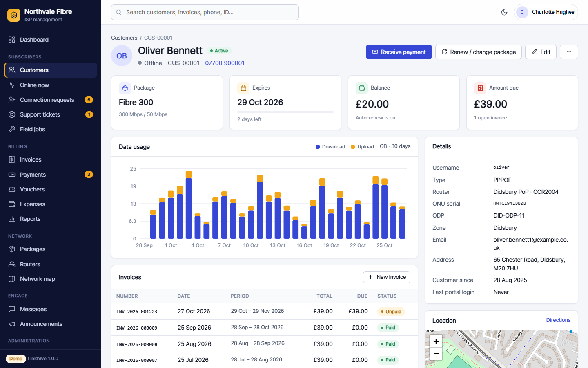Click the Unpaid status badge
This screenshot has height=368, width=588.
click(391, 312)
